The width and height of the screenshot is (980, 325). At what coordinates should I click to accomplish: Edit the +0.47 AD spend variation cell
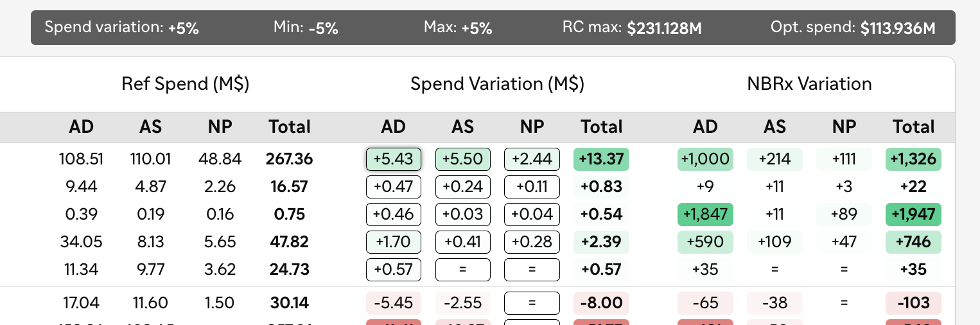394,187
